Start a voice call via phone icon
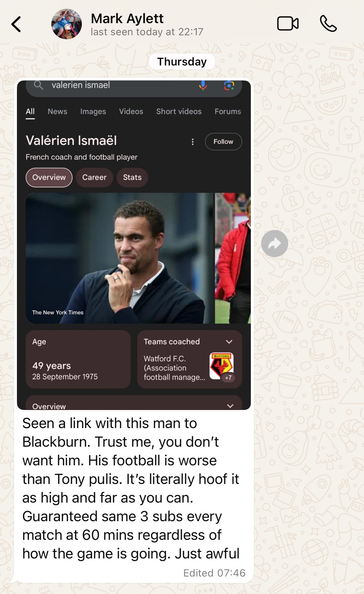 328,23
